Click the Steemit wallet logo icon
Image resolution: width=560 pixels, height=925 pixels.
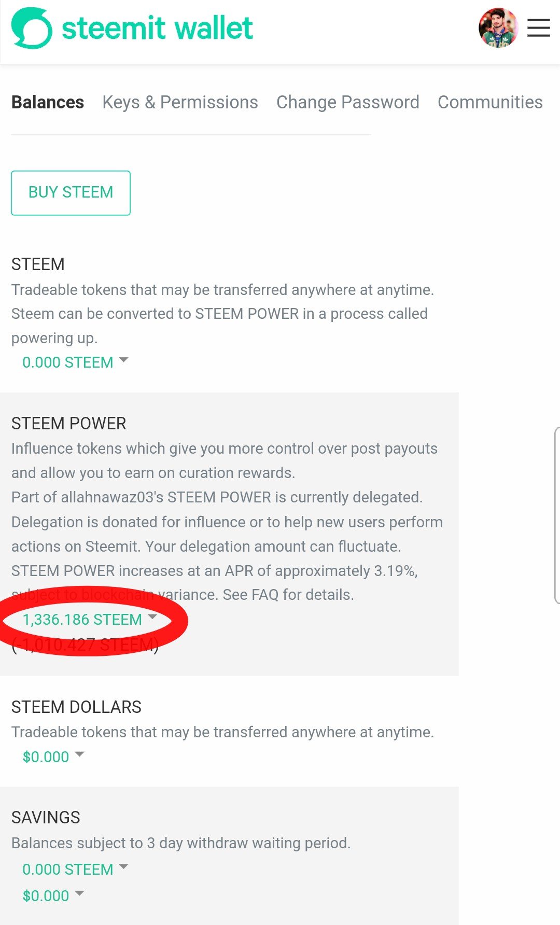coord(32,28)
